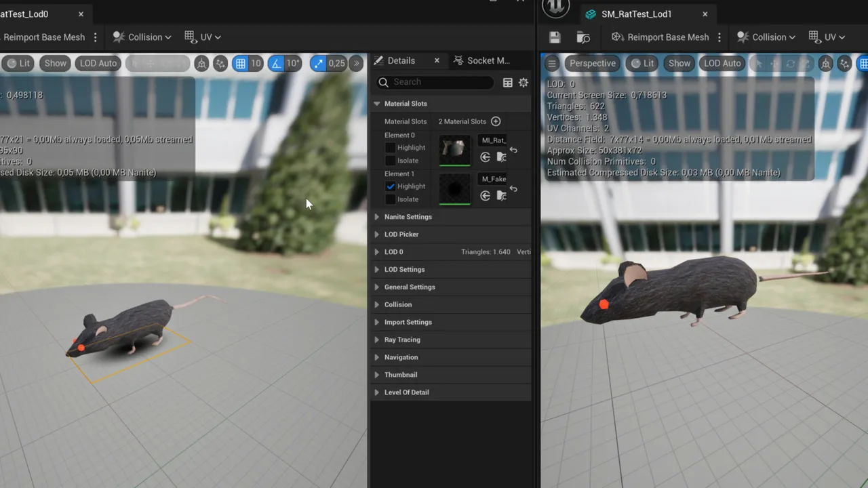The height and width of the screenshot is (488, 868).
Task: Browse to MI_Rat material via folder icon
Action: 502,157
